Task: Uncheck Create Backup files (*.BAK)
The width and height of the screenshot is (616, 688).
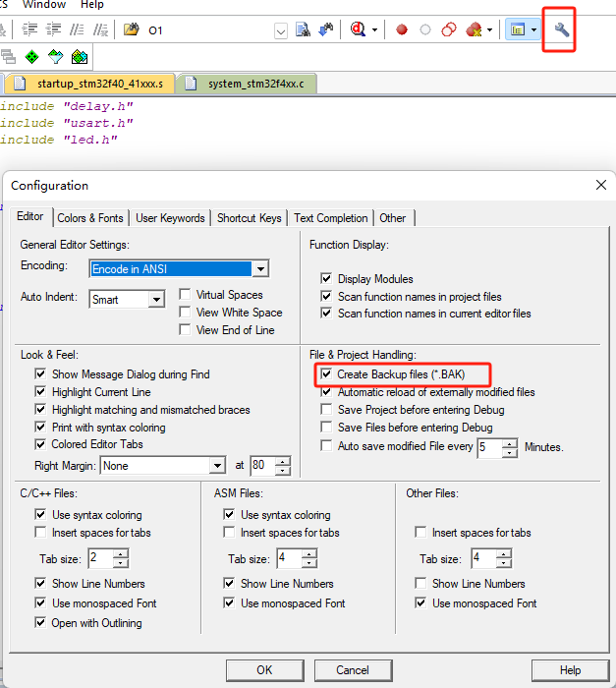Action: (325, 374)
